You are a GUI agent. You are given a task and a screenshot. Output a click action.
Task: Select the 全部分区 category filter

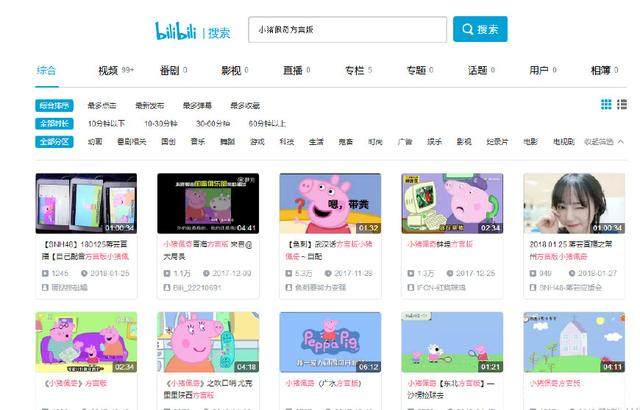tap(55, 142)
